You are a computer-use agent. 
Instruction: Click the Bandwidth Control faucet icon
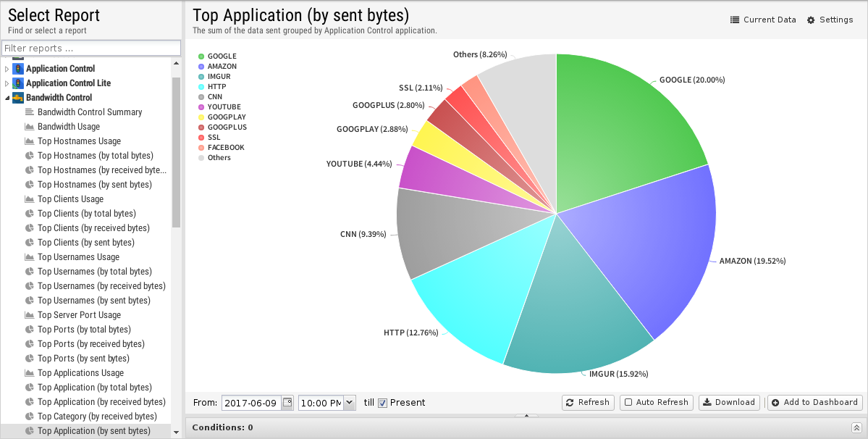[x=17, y=97]
